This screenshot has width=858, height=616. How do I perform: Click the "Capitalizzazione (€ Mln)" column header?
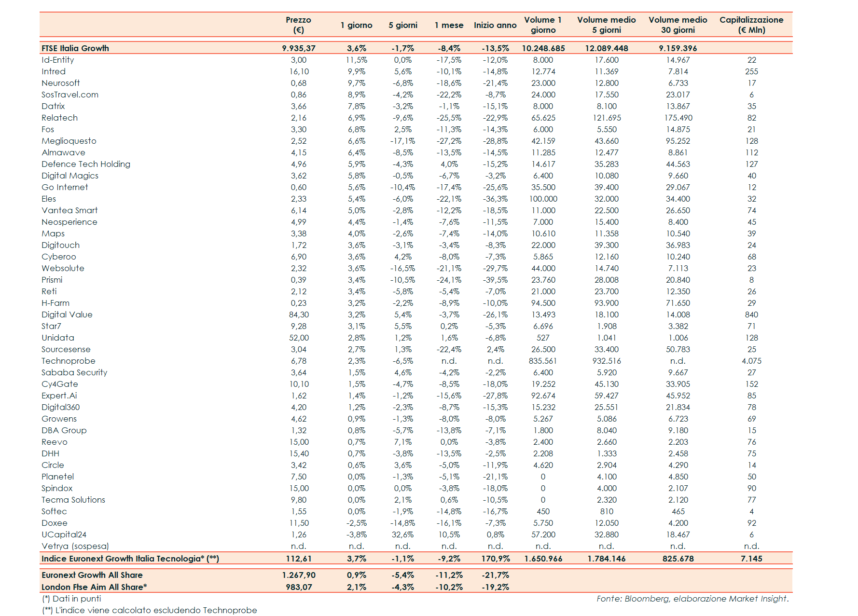(x=751, y=25)
